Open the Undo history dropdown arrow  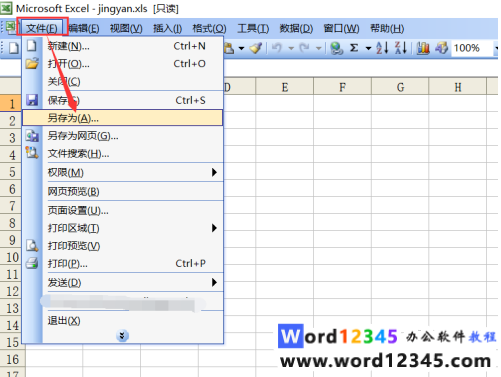tap(291, 48)
